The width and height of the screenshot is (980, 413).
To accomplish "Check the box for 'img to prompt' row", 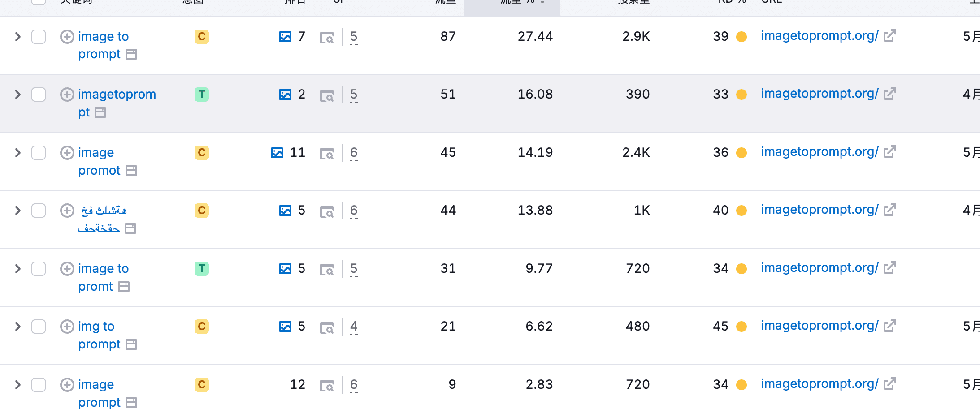I will pyautogui.click(x=39, y=327).
